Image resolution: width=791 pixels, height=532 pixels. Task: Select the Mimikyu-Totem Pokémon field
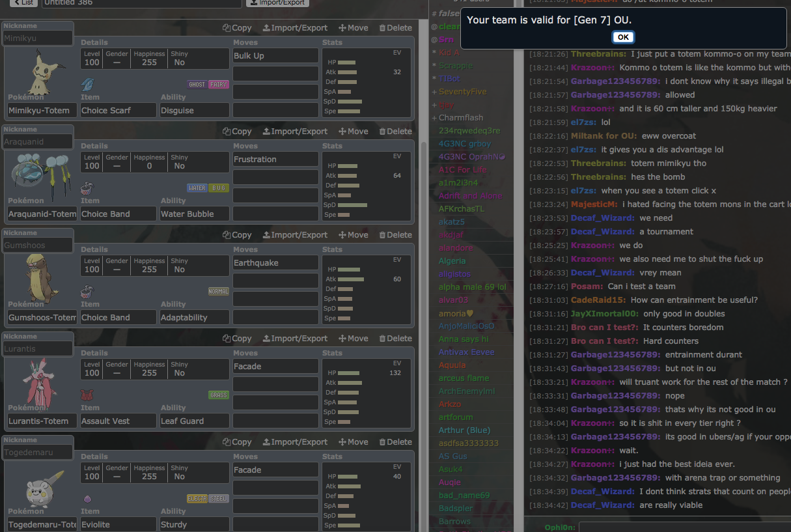coord(42,110)
